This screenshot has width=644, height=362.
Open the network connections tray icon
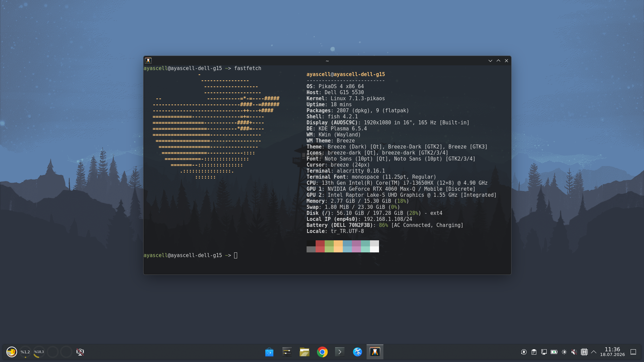pos(544,352)
